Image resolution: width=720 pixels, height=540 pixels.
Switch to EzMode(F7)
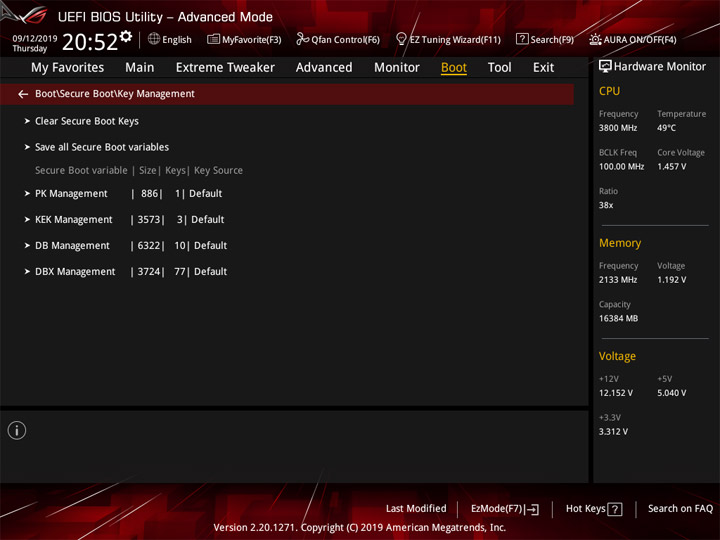coord(496,509)
